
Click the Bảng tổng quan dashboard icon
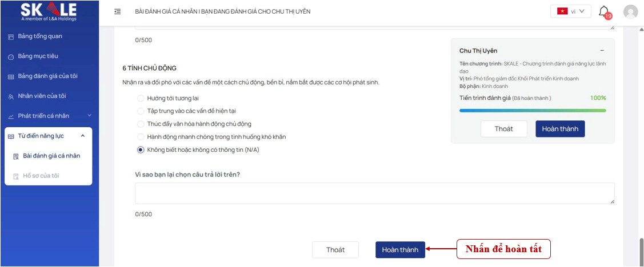(x=10, y=37)
